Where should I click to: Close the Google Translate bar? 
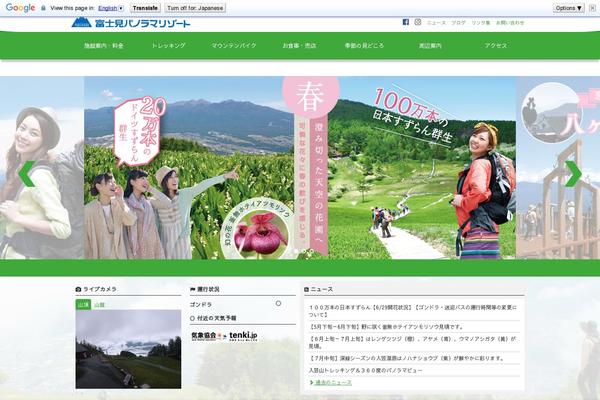click(592, 8)
